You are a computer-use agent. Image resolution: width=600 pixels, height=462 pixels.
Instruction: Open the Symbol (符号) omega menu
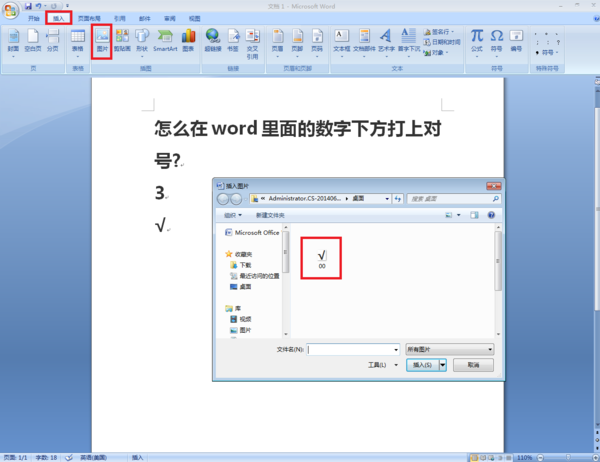[497, 43]
